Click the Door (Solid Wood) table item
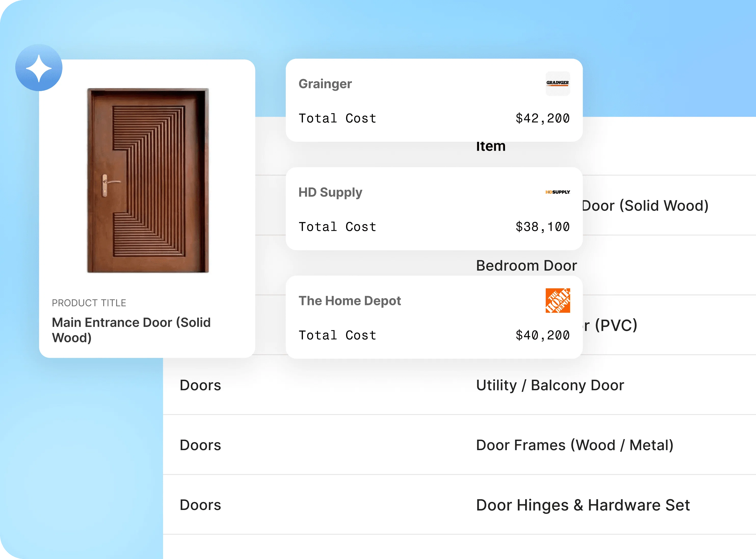The image size is (756, 559). click(x=645, y=206)
